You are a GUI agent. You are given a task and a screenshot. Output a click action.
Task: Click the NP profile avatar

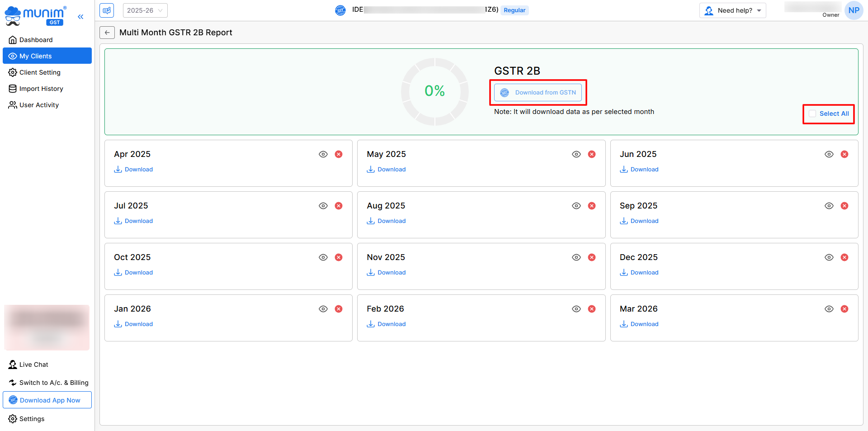point(854,10)
